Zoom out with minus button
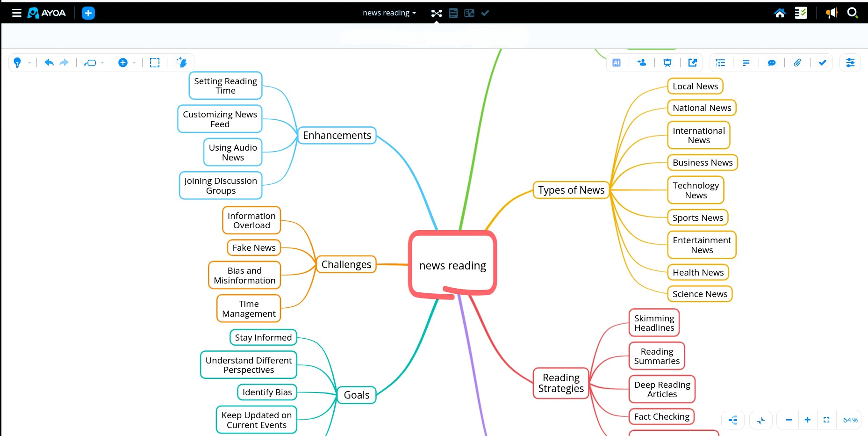Screen dimensions: 868x436 789,420
